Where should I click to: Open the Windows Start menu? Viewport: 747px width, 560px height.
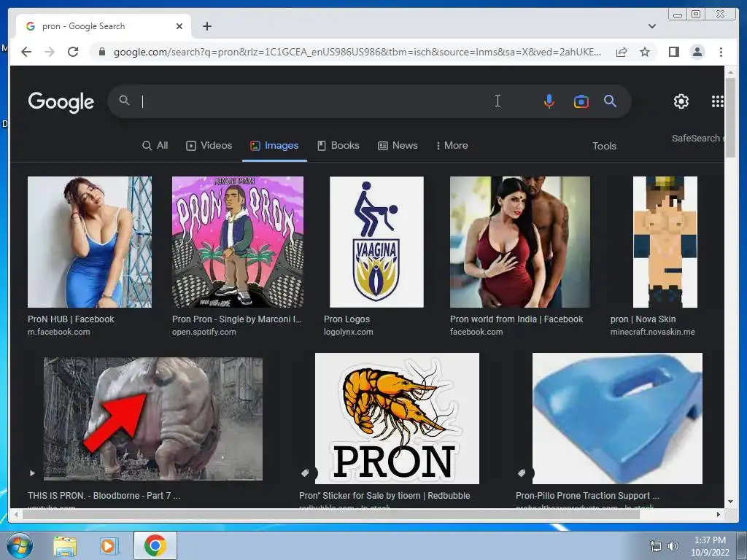[19, 545]
